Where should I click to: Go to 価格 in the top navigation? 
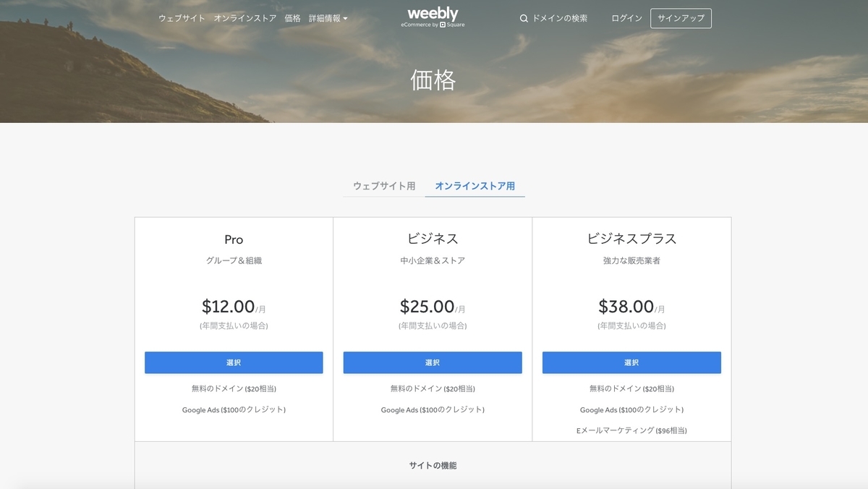click(292, 18)
